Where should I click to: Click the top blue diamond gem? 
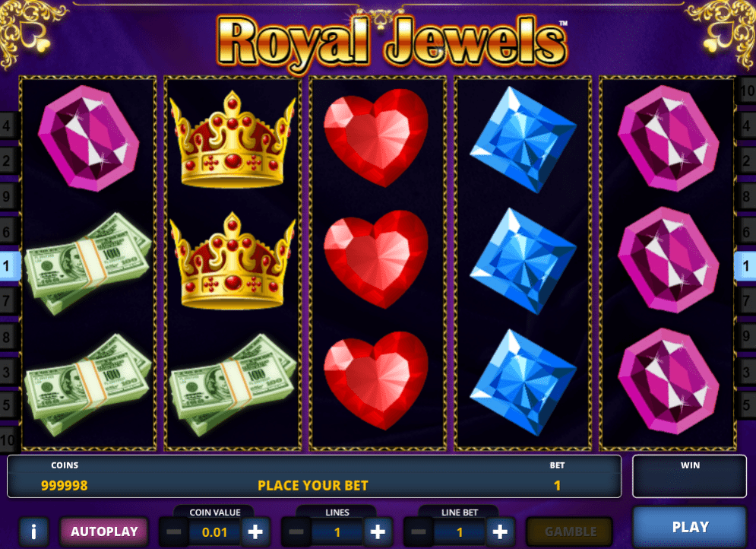524,139
